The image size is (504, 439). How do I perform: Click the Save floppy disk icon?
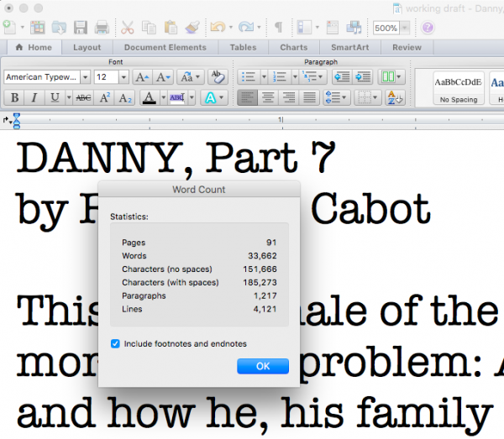[x=81, y=28]
